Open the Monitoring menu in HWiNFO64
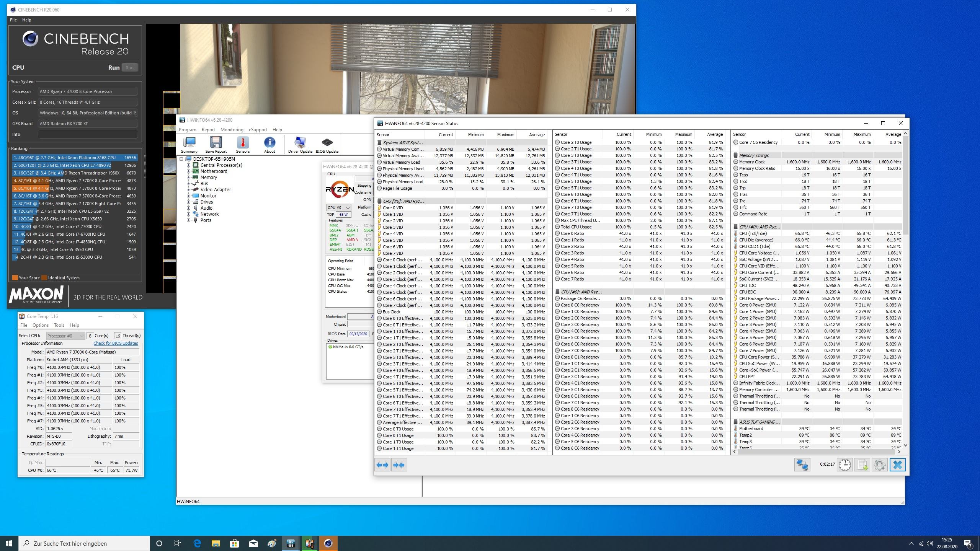 (x=232, y=130)
